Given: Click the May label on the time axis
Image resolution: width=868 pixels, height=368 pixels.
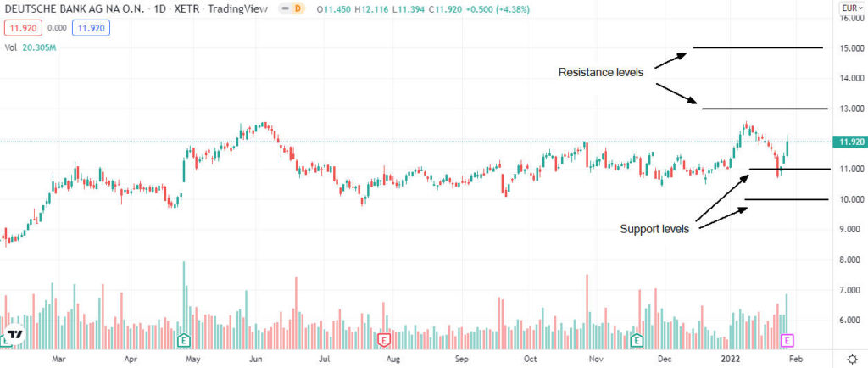Looking at the screenshot, I should pos(192,359).
